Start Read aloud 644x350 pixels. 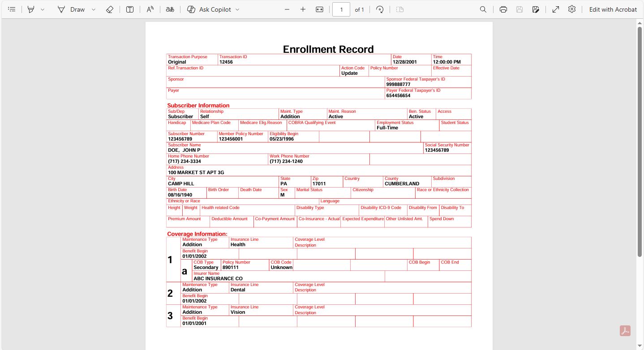click(150, 9)
